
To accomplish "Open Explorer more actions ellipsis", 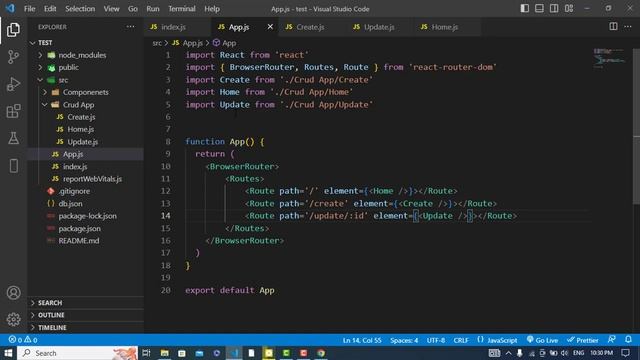I will pos(130,27).
